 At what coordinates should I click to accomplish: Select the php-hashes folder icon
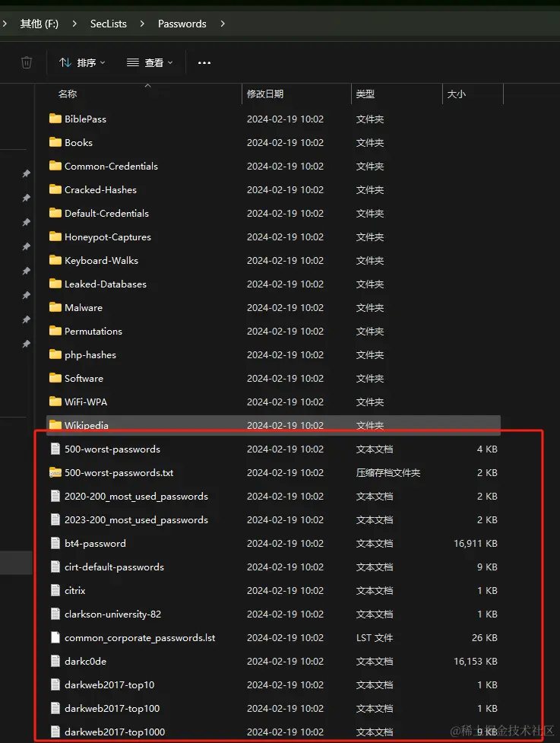point(55,354)
